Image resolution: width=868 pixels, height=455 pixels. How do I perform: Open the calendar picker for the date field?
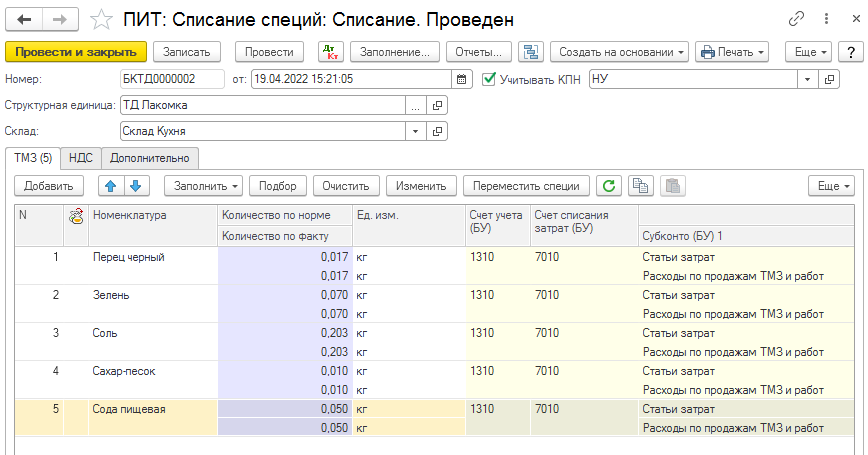pyautogui.click(x=461, y=79)
